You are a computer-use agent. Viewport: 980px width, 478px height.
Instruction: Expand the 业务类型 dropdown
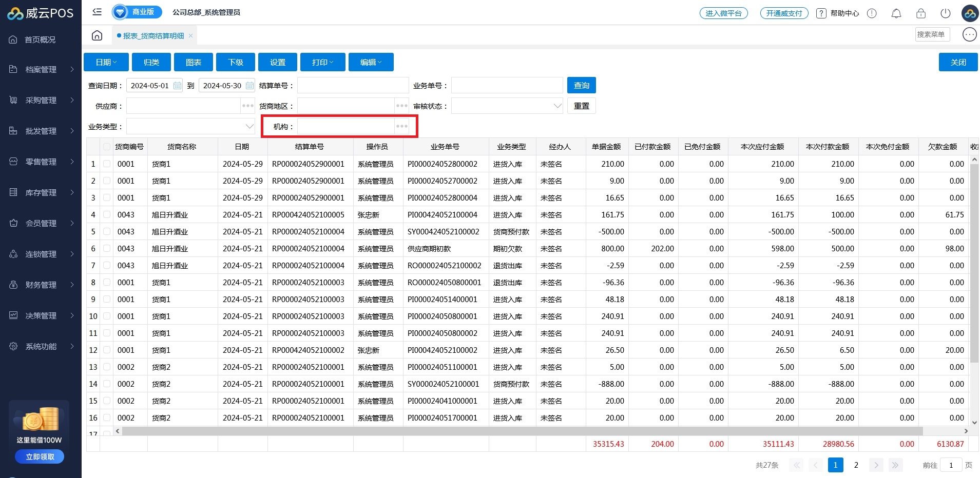tap(249, 126)
